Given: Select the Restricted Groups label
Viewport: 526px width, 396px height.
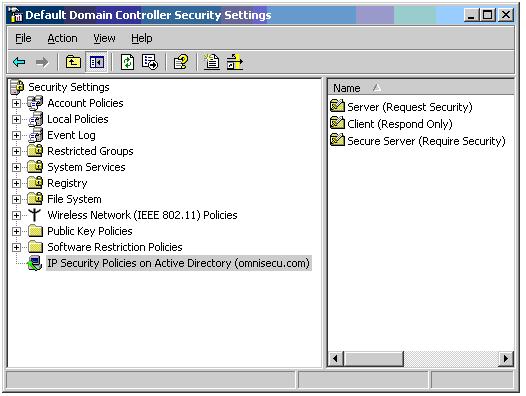Looking at the screenshot, I should click(90, 151).
